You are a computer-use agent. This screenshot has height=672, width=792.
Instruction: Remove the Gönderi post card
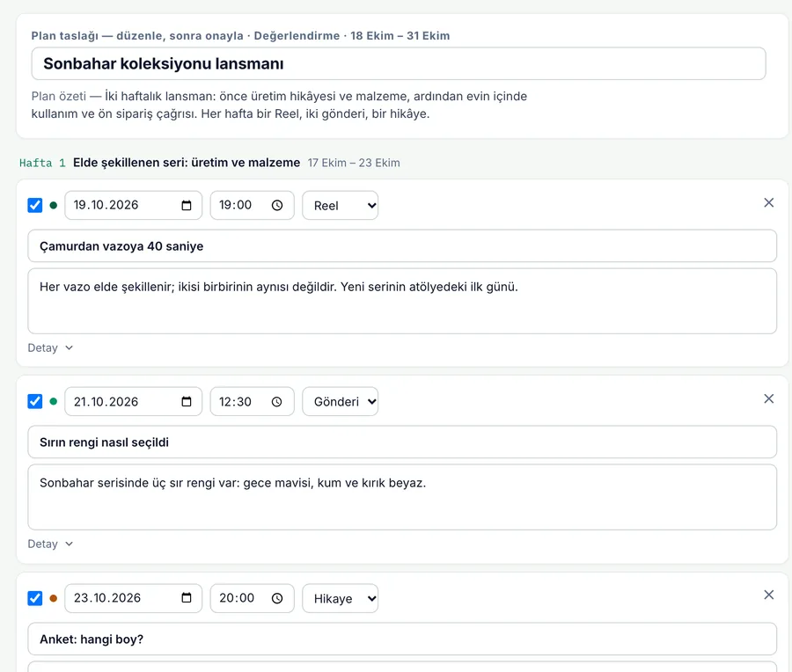tap(769, 398)
